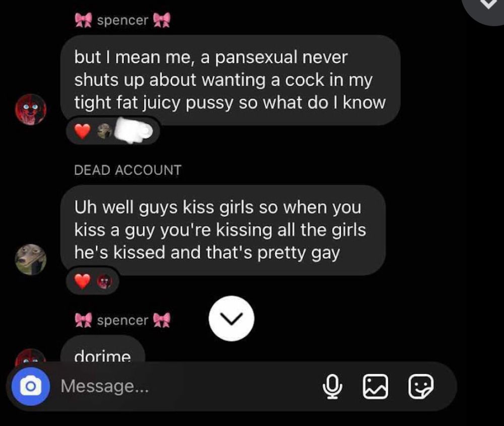Tap small reactor avatar next to top heart

pyautogui.click(x=105, y=131)
